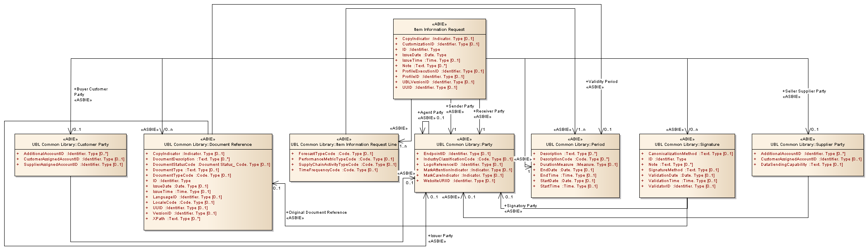Click the UBL Common Library::Period class title
The image size is (868, 250).
[x=575, y=145]
